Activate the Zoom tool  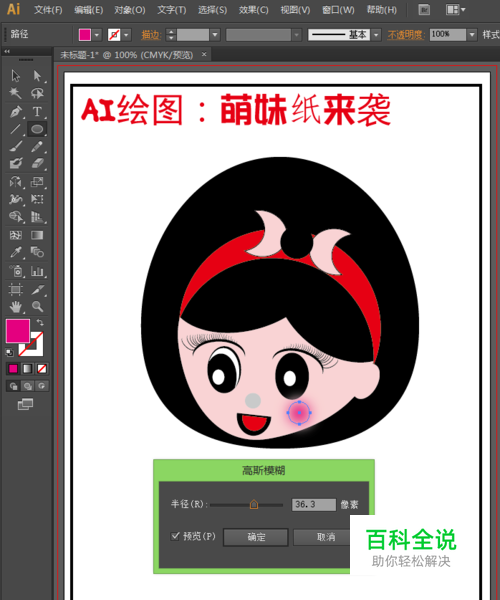point(37,307)
